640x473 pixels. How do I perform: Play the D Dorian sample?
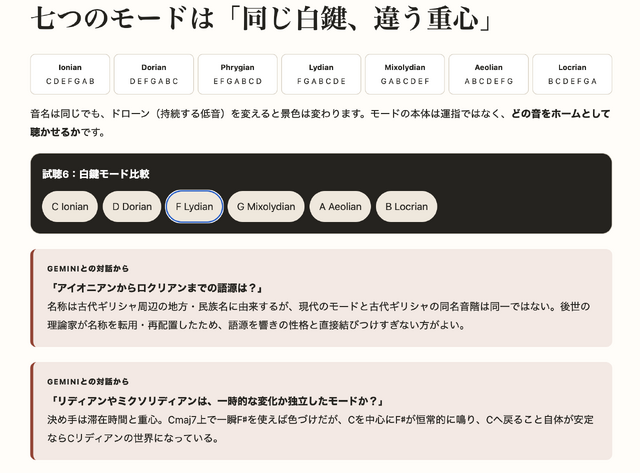pos(132,207)
